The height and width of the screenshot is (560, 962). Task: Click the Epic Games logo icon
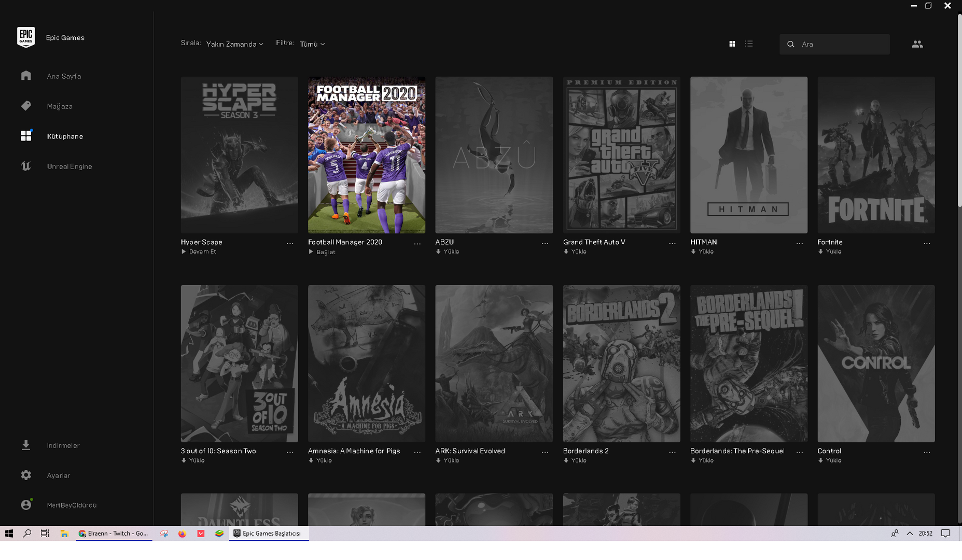point(26,37)
